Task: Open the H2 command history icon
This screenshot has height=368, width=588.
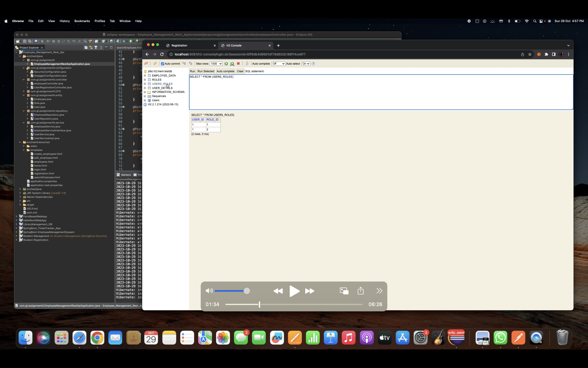Action: coord(247,64)
